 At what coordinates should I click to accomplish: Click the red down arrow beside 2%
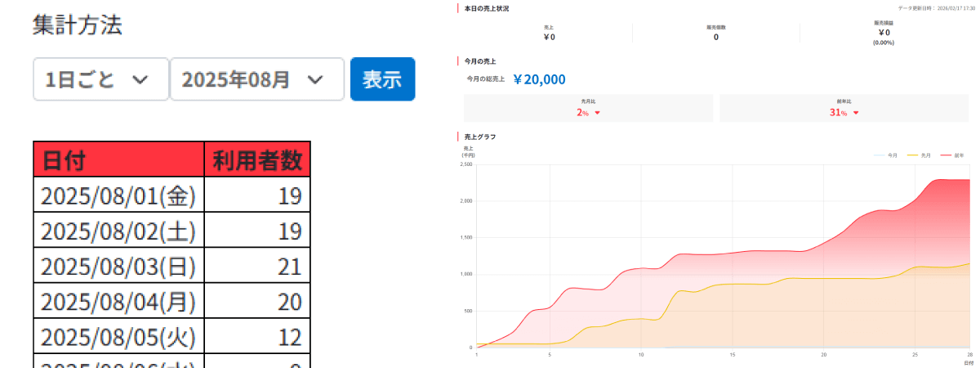point(598,113)
